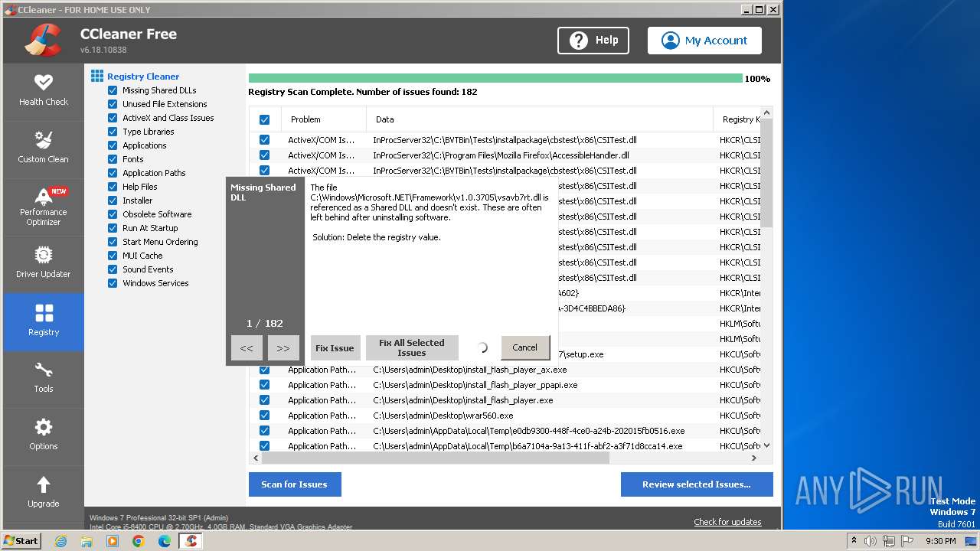The height and width of the screenshot is (551, 980).
Task: Click the CCleaner logo in the header
Action: 43,41
